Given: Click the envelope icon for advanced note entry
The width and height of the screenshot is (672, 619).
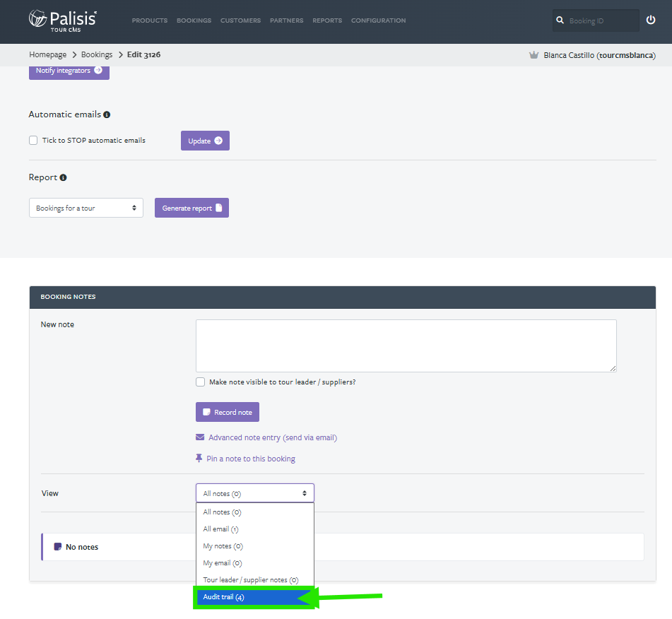Looking at the screenshot, I should pyautogui.click(x=200, y=437).
